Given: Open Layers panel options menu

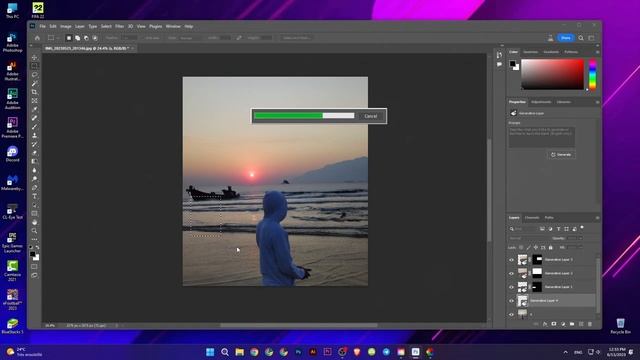Looking at the screenshot, I should (597, 218).
